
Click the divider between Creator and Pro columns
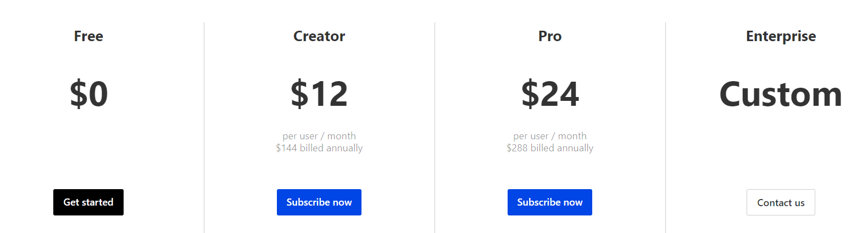[x=435, y=128]
